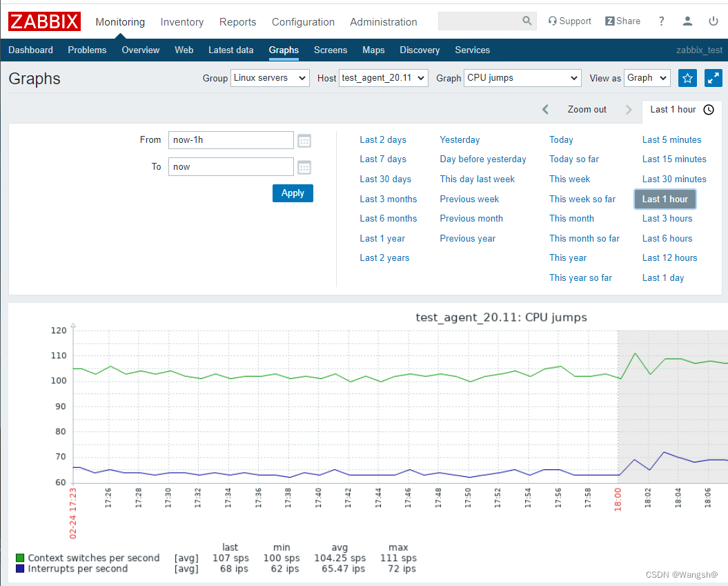Select Last 15 minutes range
Screen dimensions: 728x586
click(674, 159)
